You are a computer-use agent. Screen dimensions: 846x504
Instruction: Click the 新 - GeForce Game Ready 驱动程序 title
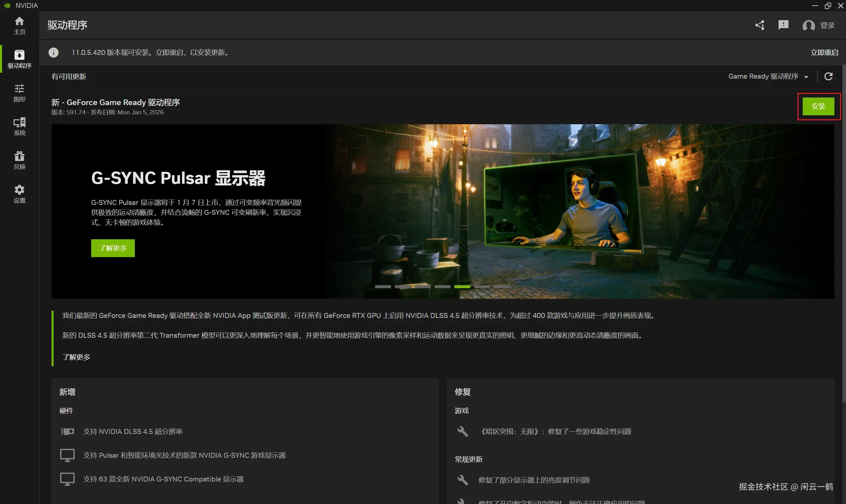115,102
